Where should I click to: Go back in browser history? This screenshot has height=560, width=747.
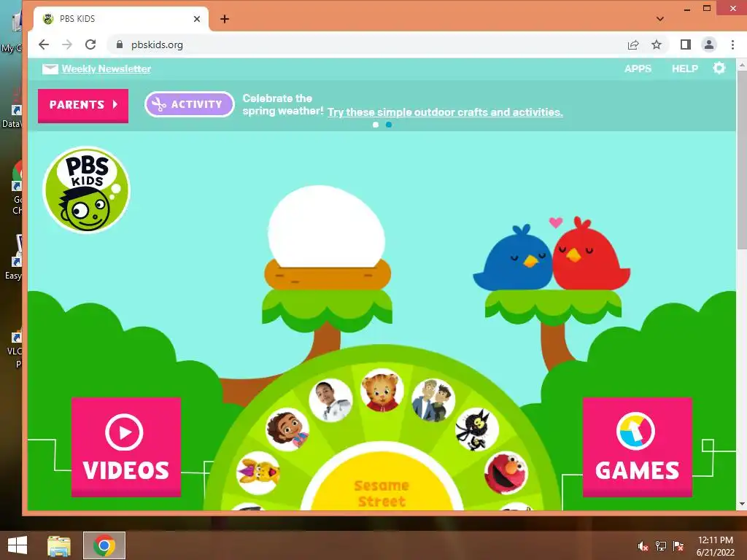click(x=44, y=44)
